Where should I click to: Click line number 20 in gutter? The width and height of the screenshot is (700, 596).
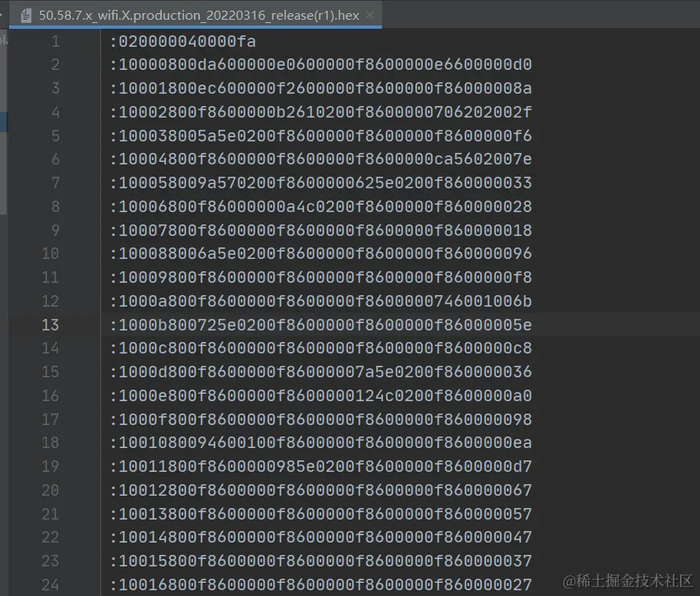(50, 491)
